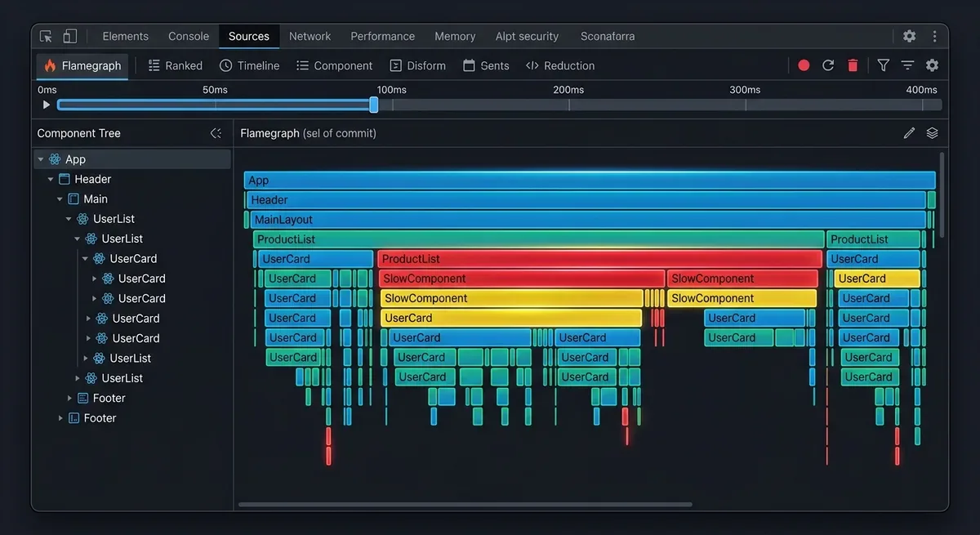This screenshot has height=535, width=980.
Task: Collapse the Component Tree panel with the chevrons
Action: click(216, 133)
